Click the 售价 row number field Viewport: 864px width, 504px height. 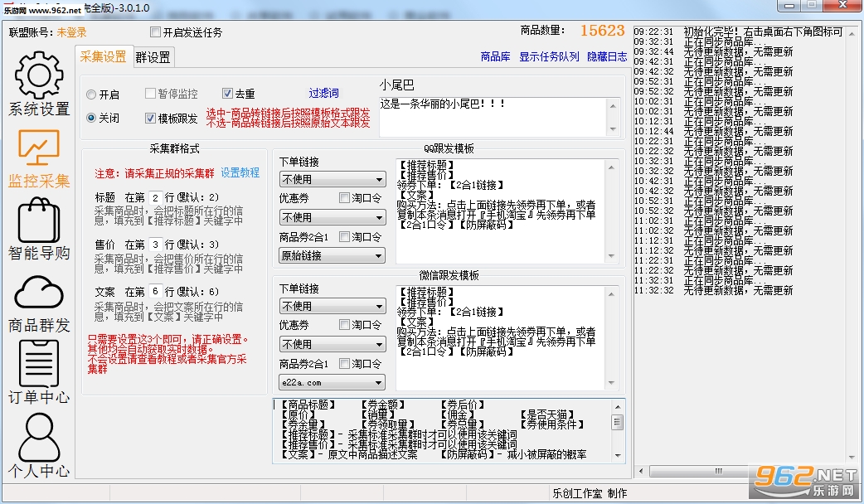click(x=155, y=244)
